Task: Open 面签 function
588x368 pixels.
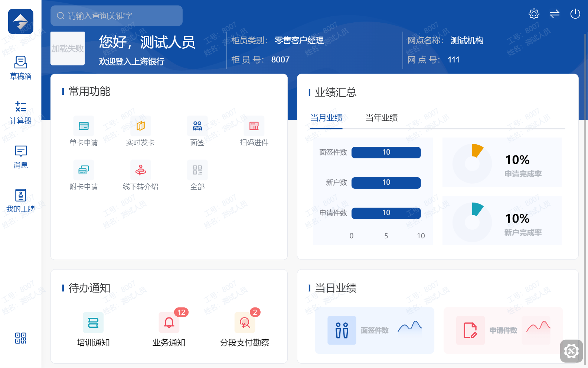Action: 197,131
